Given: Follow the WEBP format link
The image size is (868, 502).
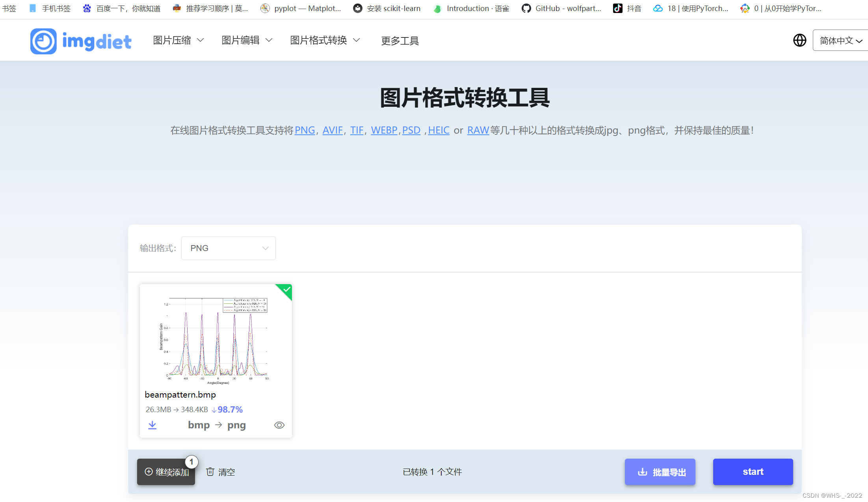Looking at the screenshot, I should [384, 130].
